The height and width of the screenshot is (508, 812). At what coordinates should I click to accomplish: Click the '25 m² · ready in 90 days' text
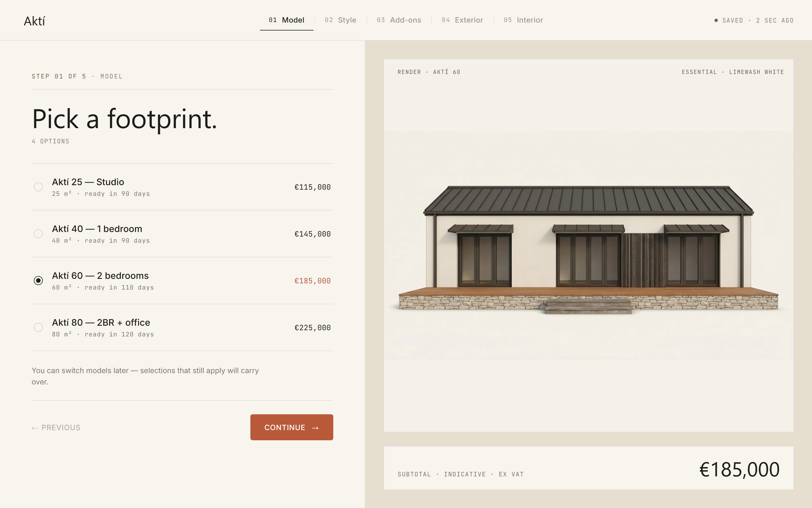(101, 194)
